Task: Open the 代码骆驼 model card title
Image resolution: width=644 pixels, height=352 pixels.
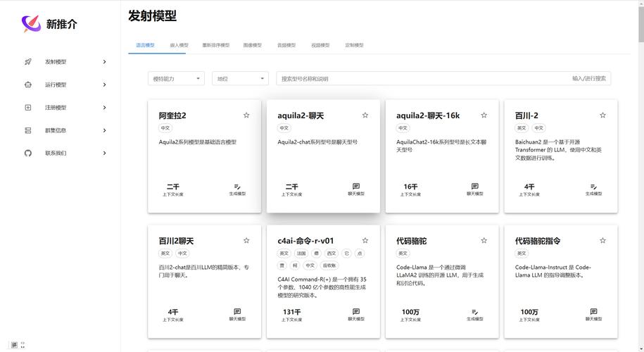Action: point(412,241)
